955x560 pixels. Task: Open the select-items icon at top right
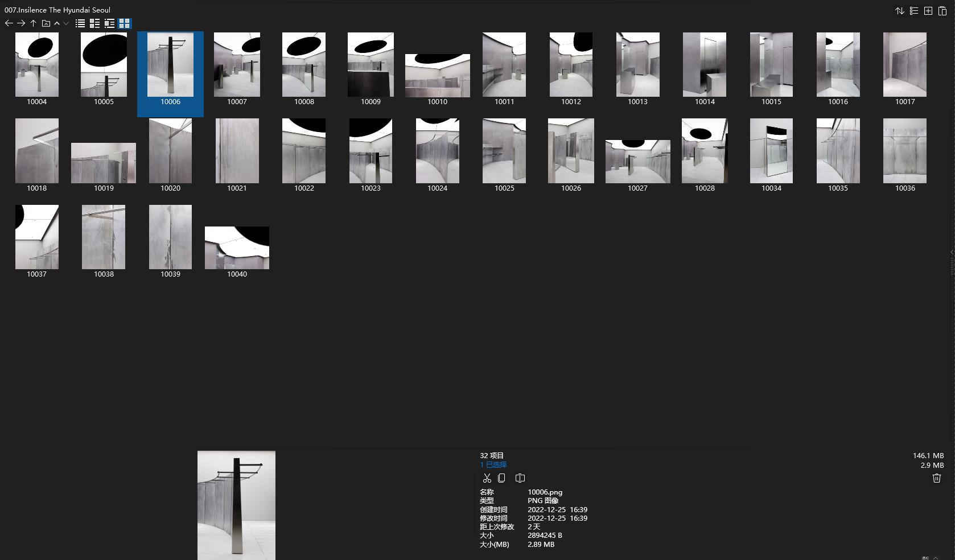914,11
